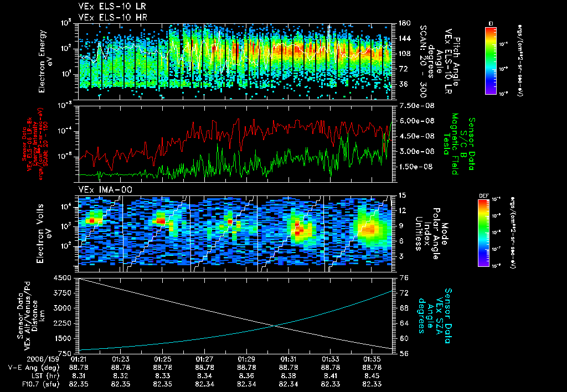Click the 01:27 time tick label
Image resolution: width=567 pixels, height=392 pixels.
204,359
